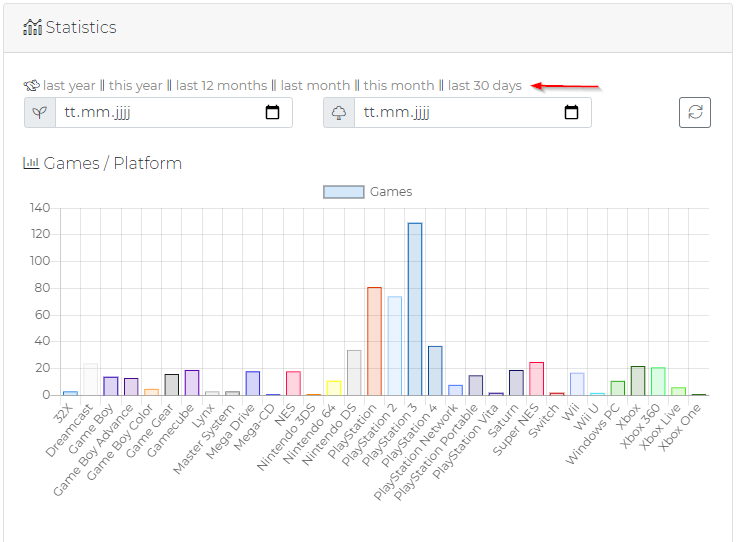Toggle the Games legend swatch
This screenshot has height=542, width=737.
pos(344,192)
